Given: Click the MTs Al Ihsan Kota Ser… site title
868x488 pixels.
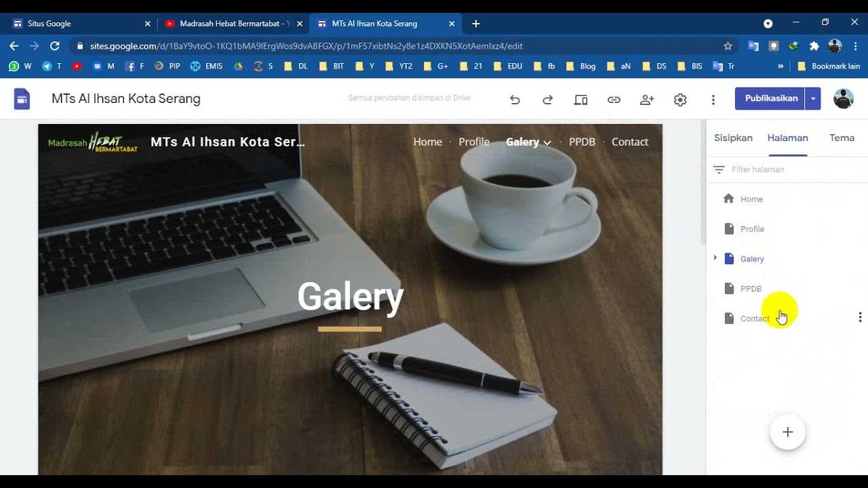Looking at the screenshot, I should pos(228,142).
